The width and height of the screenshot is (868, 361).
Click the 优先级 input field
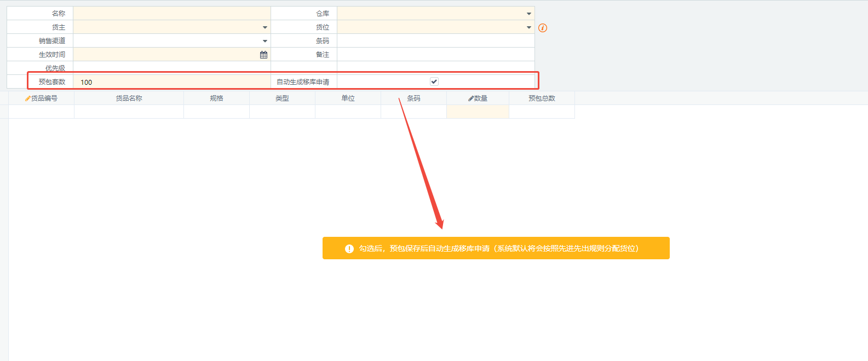[171, 68]
